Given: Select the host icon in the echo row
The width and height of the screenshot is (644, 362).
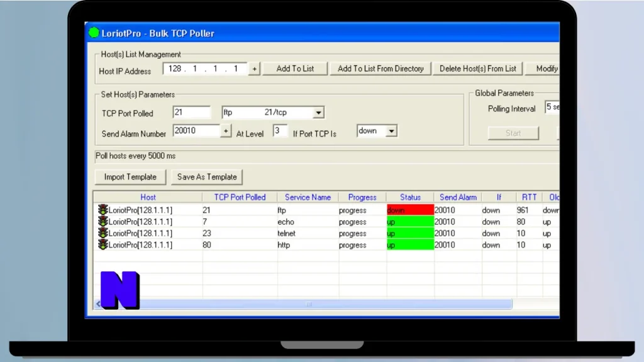Looking at the screenshot, I should (103, 221).
